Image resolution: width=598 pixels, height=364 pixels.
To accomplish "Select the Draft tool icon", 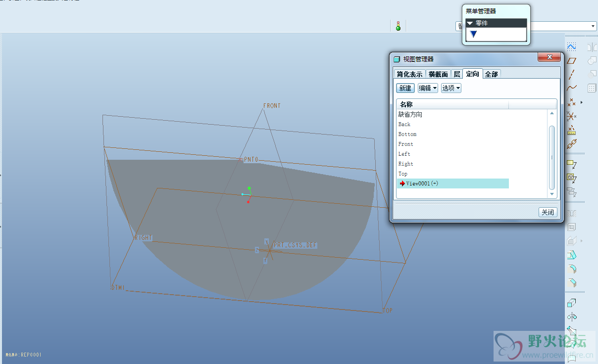I will (x=572, y=255).
